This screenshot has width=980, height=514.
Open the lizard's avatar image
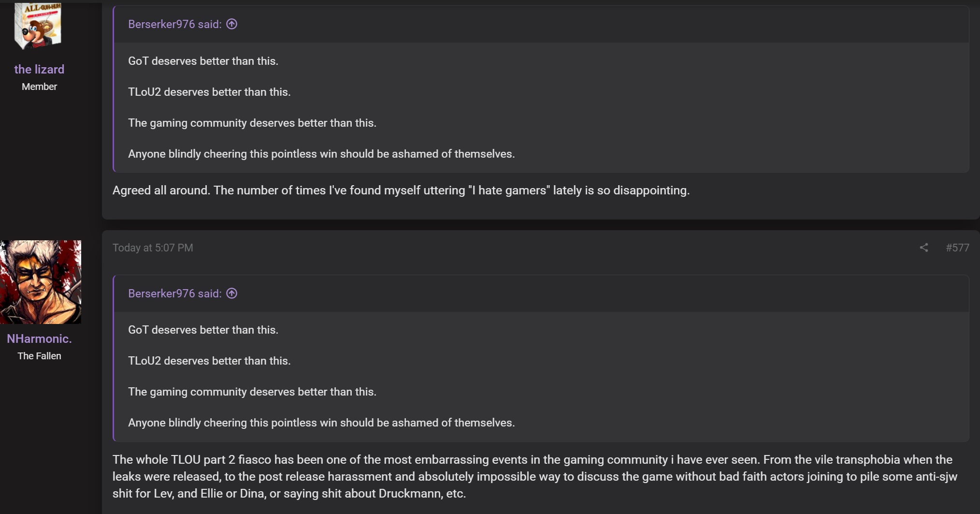click(38, 26)
